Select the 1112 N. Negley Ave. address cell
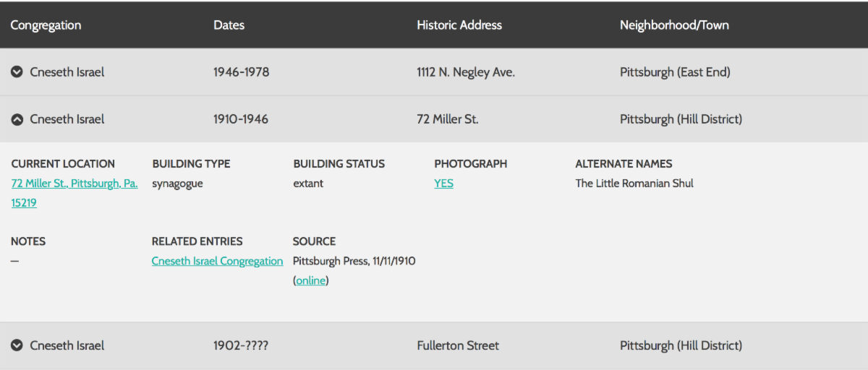The image size is (868, 370). 466,72
